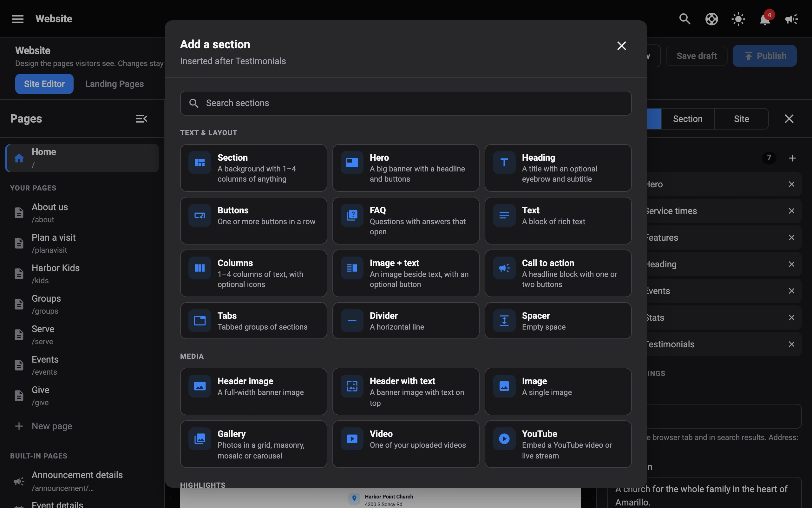Toggle light/dark theme sun icon

click(738, 19)
